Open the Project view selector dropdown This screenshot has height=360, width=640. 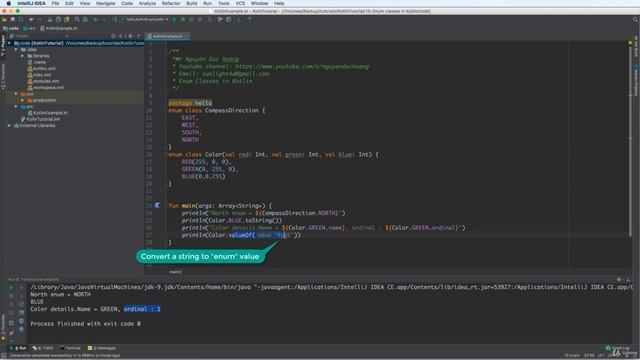(x=39, y=36)
